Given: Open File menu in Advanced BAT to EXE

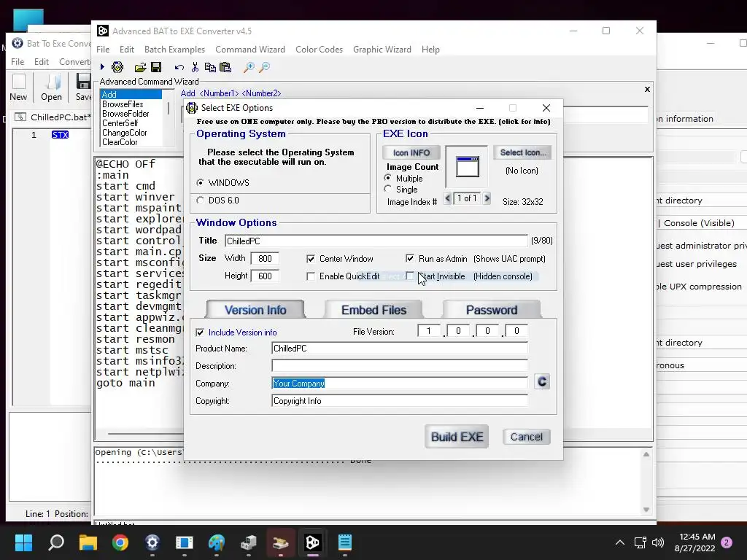Looking at the screenshot, I should (x=103, y=50).
